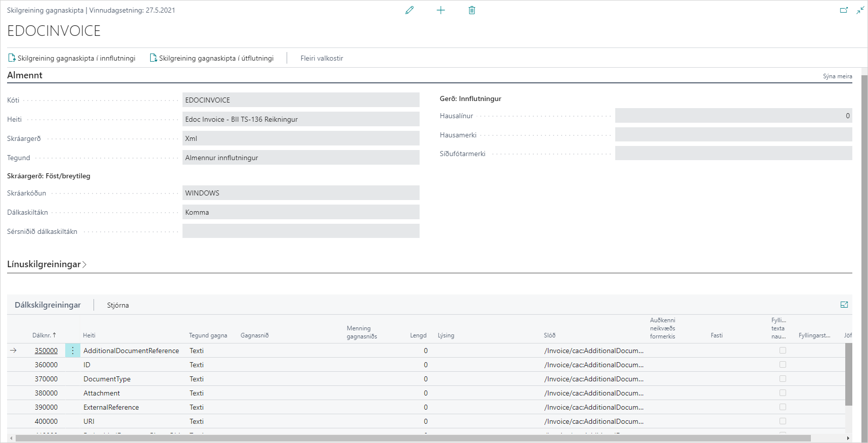Viewport: 868px width, 443px height.
Task: Toggle checkbox in URI row
Action: 783,421
